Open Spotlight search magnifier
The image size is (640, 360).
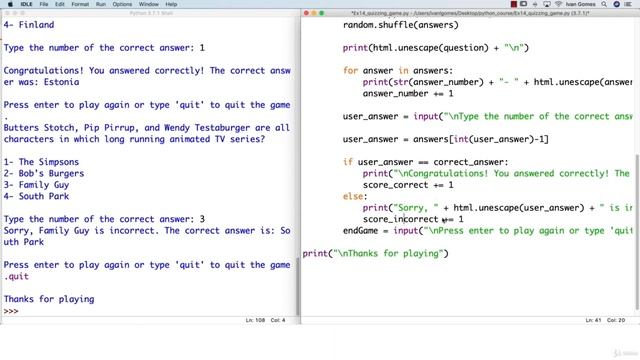[604, 4]
